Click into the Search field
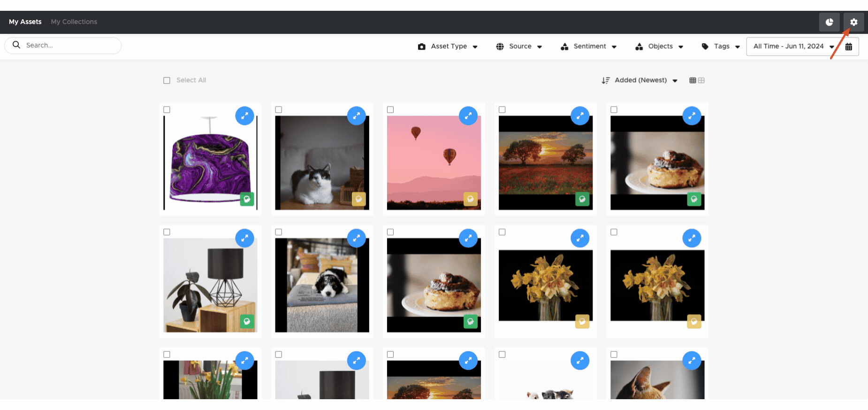 [x=63, y=45]
